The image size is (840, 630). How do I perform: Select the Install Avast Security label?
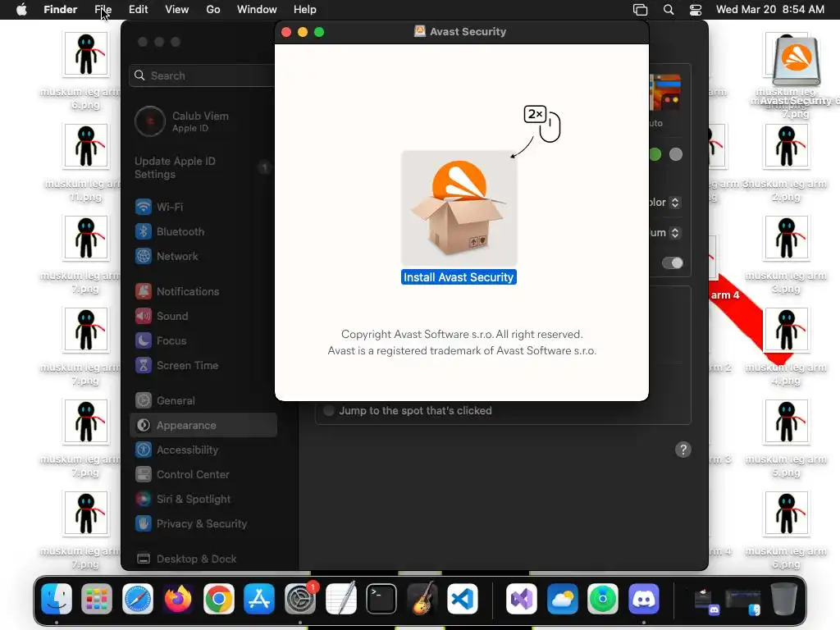click(459, 277)
